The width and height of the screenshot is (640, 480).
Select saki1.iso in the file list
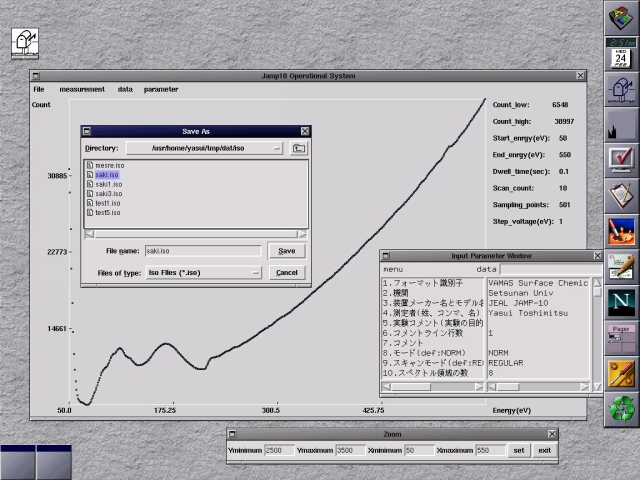(109, 185)
